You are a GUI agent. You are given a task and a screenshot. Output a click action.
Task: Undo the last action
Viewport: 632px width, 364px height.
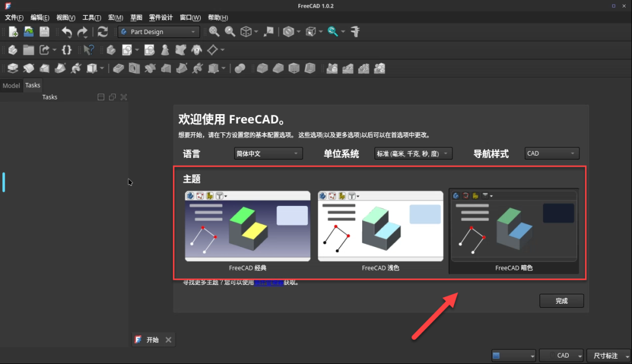[66, 31]
